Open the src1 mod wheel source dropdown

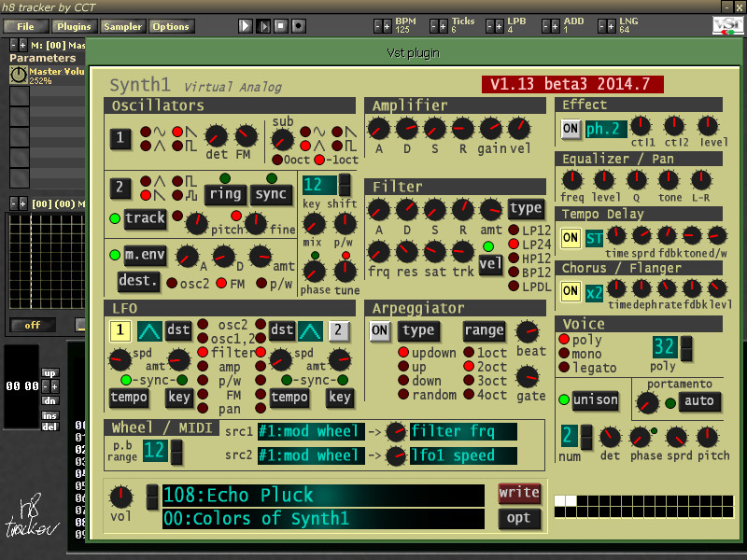311,431
